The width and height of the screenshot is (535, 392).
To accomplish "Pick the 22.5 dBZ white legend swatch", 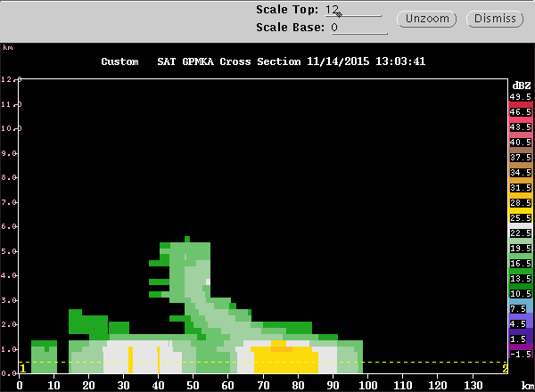I will pos(521,233).
